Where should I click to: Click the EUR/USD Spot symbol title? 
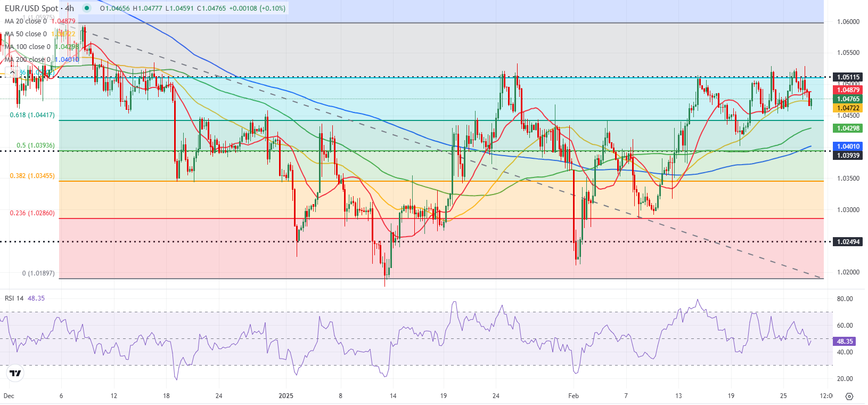[38, 8]
